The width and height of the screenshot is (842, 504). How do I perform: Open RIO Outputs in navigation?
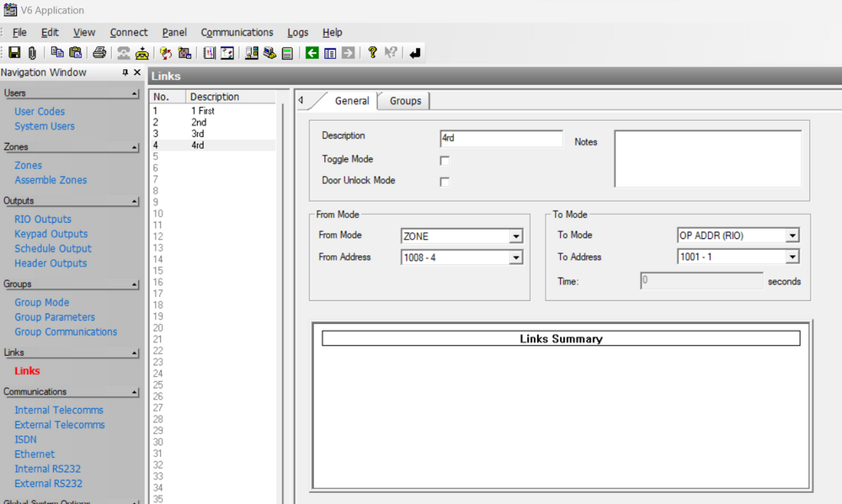[43, 220]
